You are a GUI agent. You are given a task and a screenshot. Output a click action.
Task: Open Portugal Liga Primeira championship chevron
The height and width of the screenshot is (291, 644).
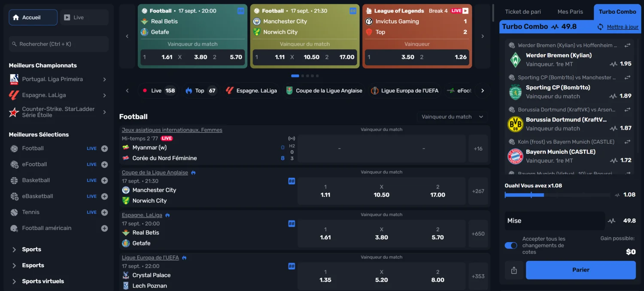[x=104, y=79]
